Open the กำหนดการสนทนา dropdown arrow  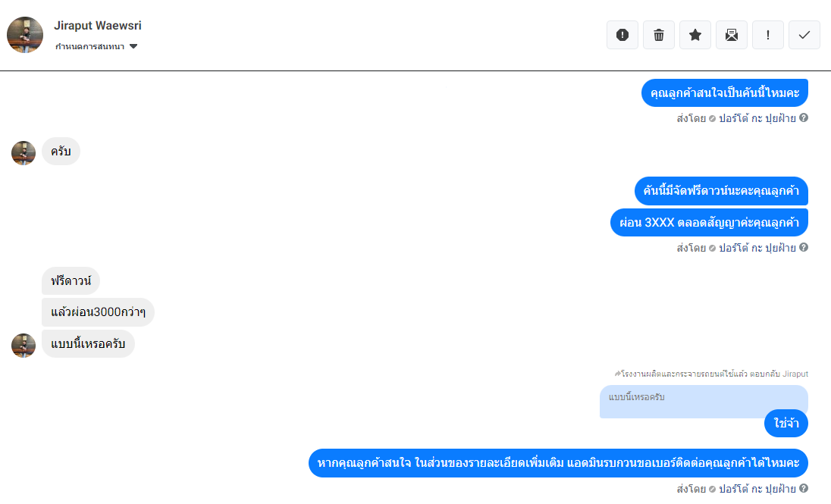(133, 47)
